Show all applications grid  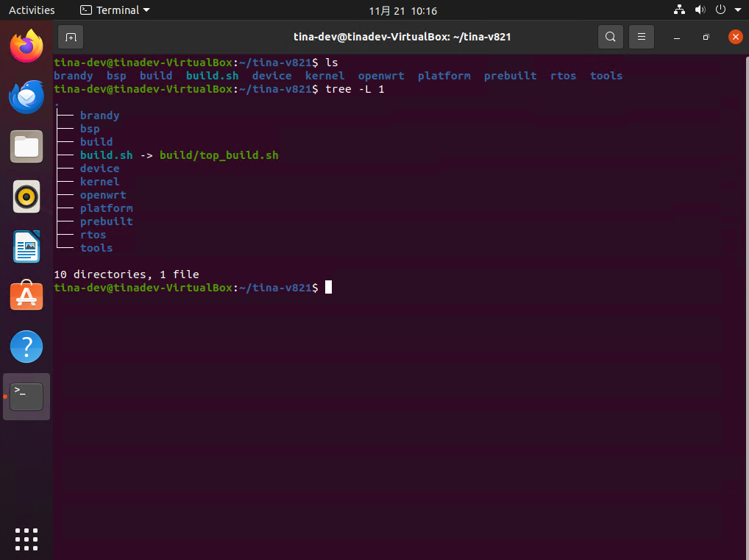[x=26, y=538]
